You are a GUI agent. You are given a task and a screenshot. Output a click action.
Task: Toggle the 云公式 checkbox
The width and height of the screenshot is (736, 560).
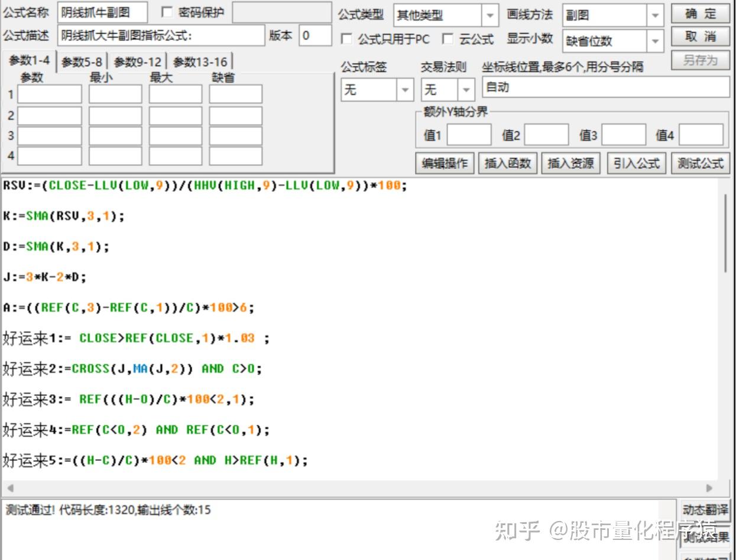(448, 40)
